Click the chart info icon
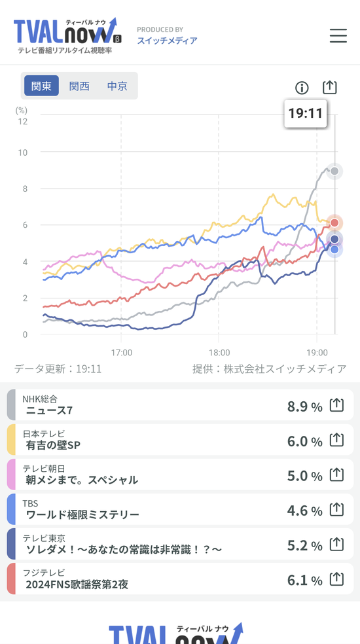 click(302, 88)
